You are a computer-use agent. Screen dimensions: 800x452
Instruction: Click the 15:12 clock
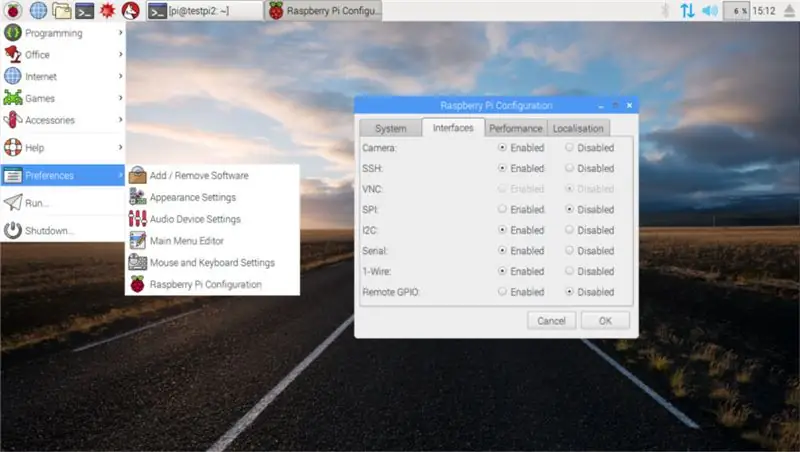(x=764, y=11)
